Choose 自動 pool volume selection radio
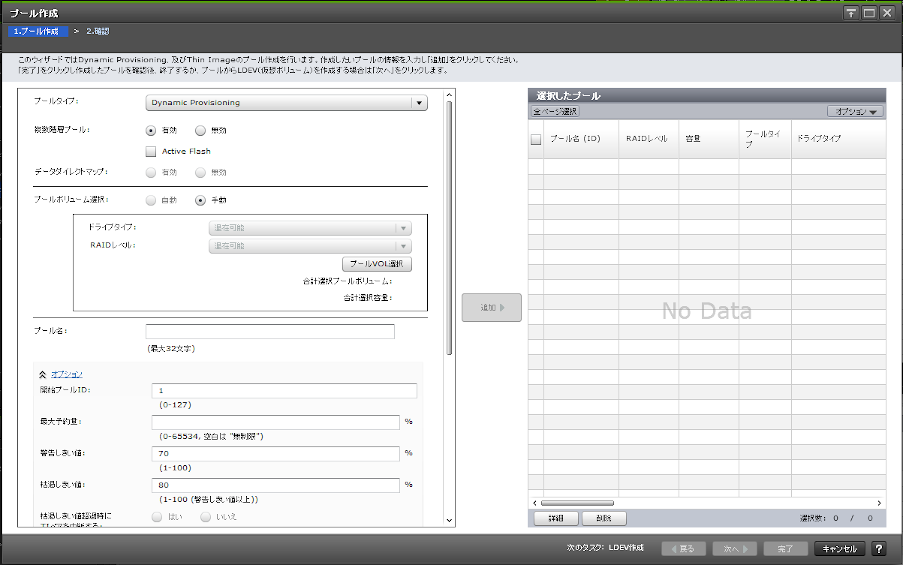The image size is (903, 565). (x=151, y=200)
